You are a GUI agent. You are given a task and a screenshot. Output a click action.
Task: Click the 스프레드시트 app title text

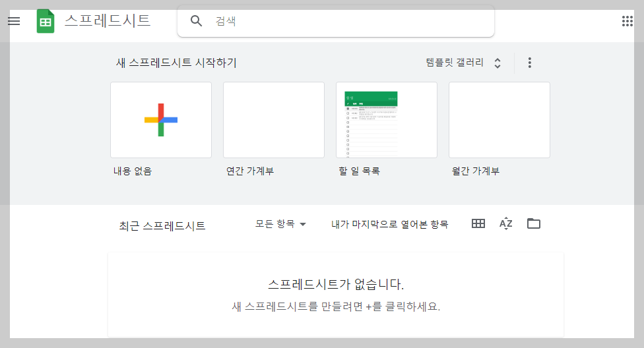(x=108, y=20)
